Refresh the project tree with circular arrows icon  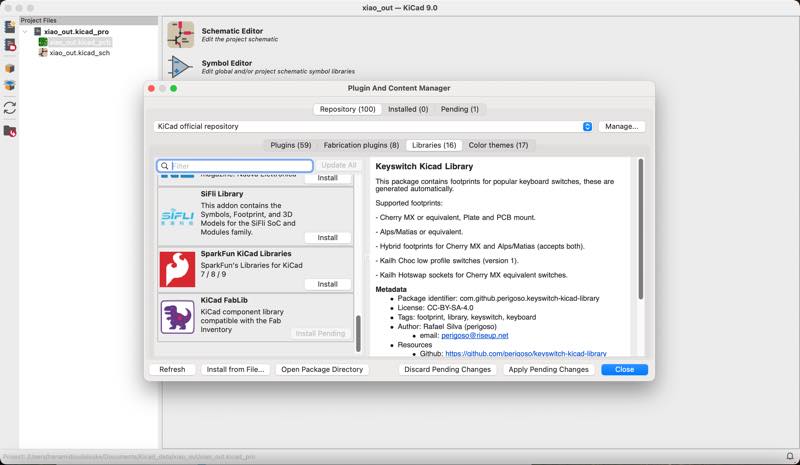click(10, 108)
